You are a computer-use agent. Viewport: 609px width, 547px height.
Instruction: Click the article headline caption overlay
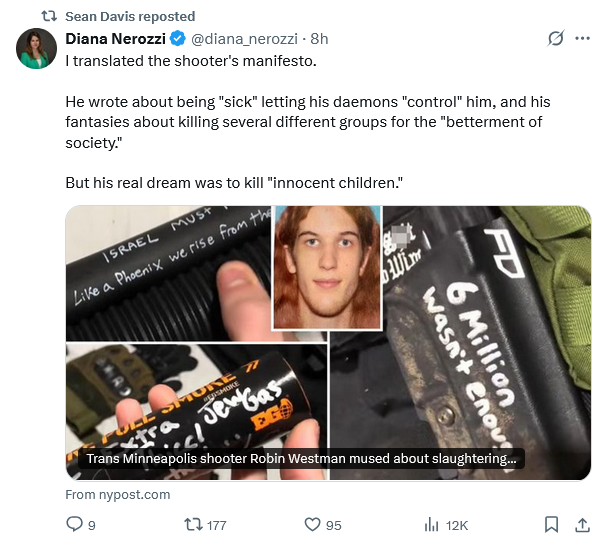coord(301,460)
